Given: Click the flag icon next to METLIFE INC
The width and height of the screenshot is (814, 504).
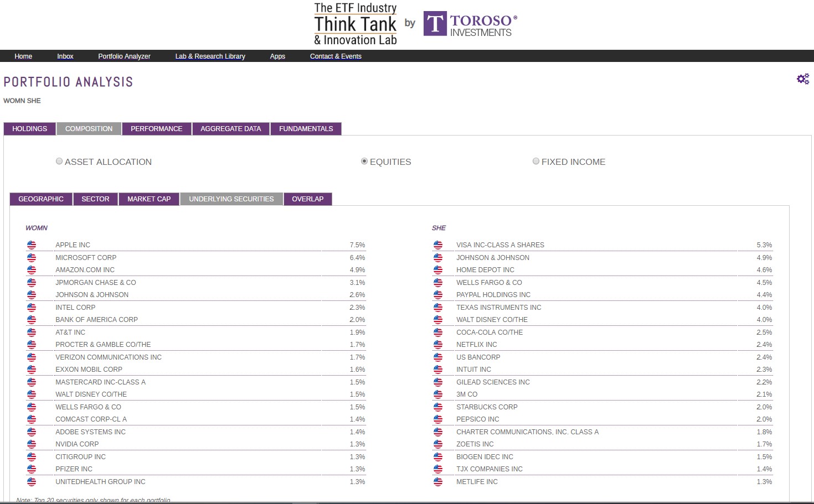Looking at the screenshot, I should (438, 482).
